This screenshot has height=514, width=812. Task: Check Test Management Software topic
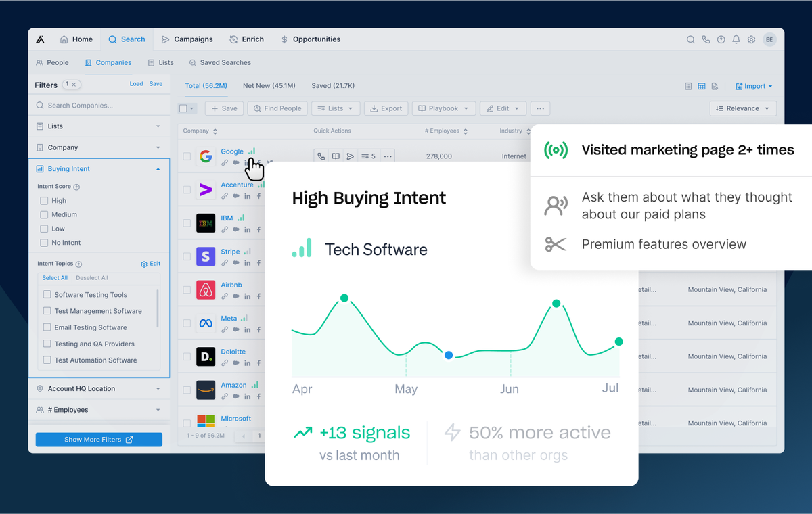tap(47, 311)
